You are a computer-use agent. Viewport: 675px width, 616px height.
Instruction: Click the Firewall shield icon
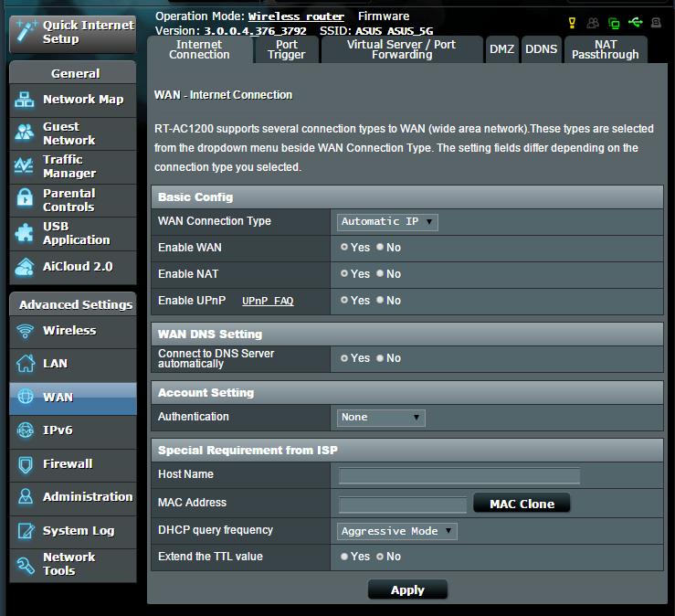[x=26, y=464]
